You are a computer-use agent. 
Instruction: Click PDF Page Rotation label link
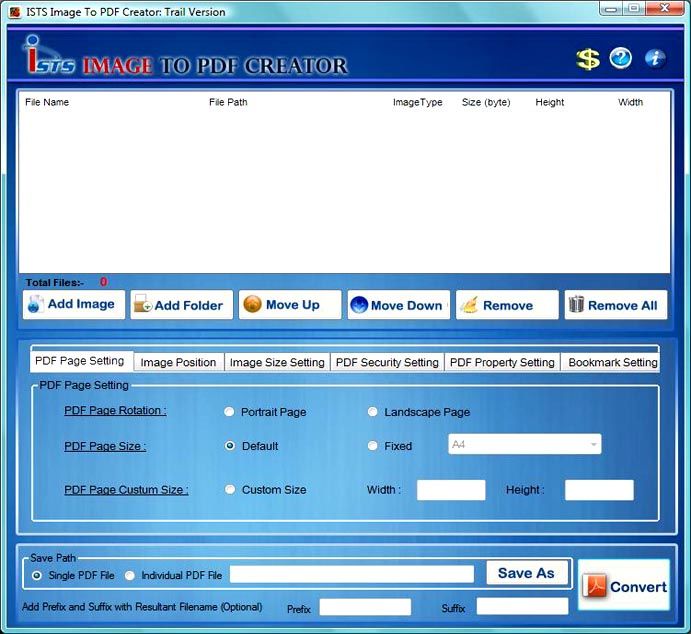point(115,411)
